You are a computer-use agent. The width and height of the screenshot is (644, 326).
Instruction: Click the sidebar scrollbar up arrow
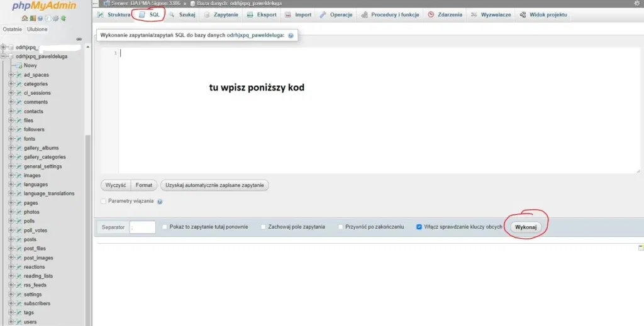[88, 47]
